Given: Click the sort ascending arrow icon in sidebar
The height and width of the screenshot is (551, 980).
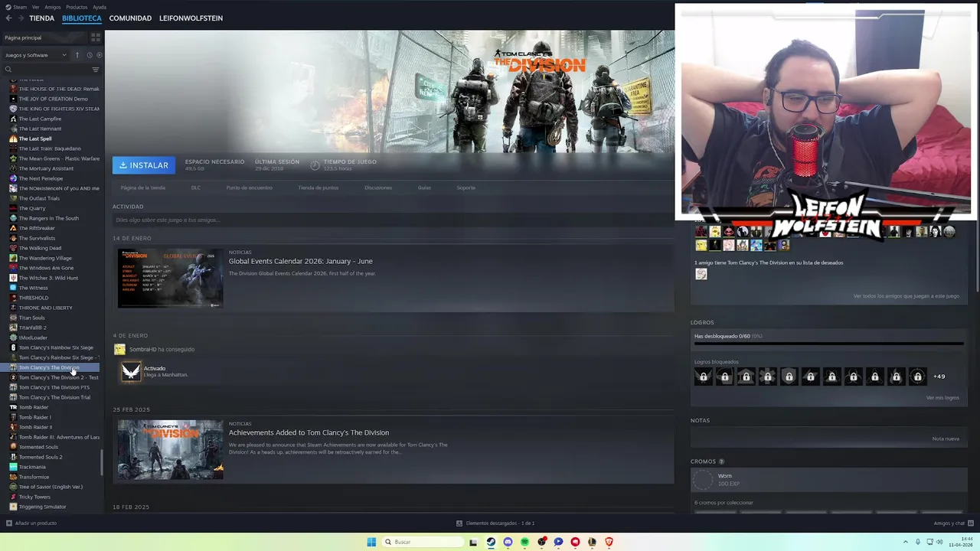Looking at the screenshot, I should pyautogui.click(x=77, y=55).
